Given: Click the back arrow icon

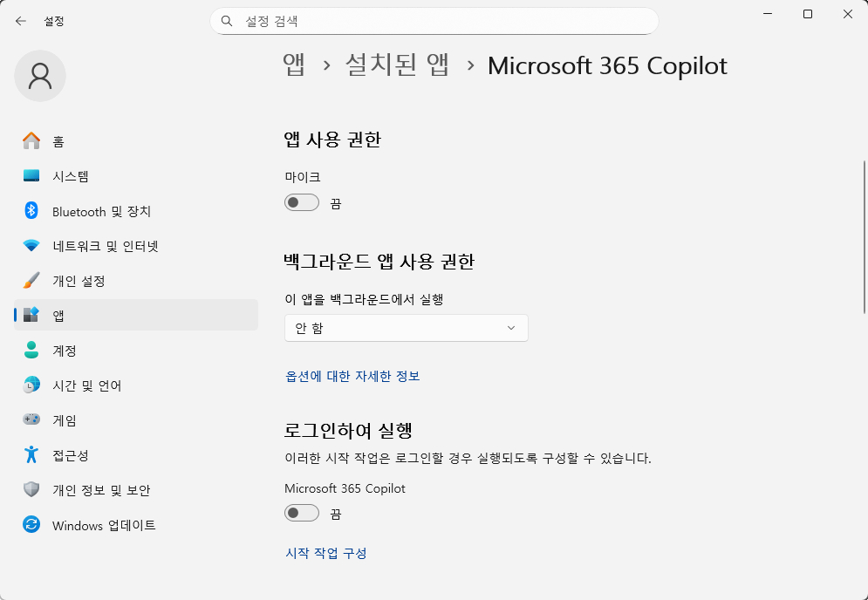Looking at the screenshot, I should [21, 21].
